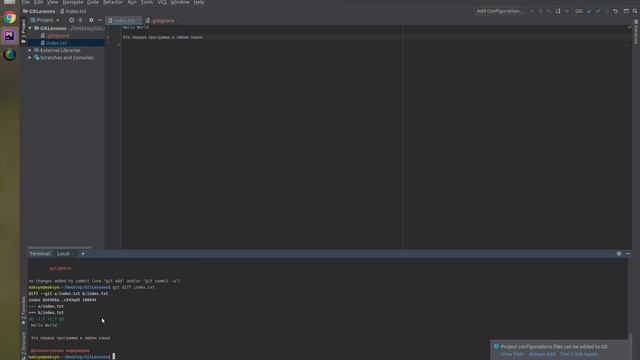The width and height of the screenshot is (640, 360).
Task: Click Add Configuration button
Action: 499,11
